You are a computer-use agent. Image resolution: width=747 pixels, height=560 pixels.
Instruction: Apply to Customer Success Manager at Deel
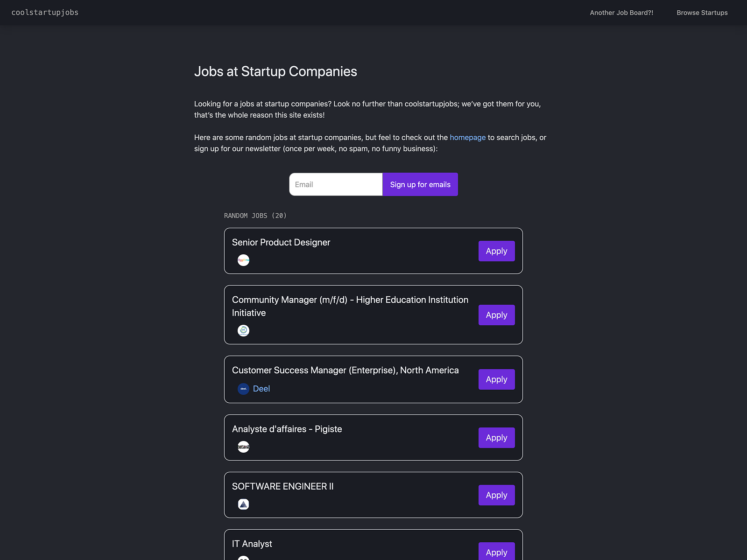coord(497,379)
